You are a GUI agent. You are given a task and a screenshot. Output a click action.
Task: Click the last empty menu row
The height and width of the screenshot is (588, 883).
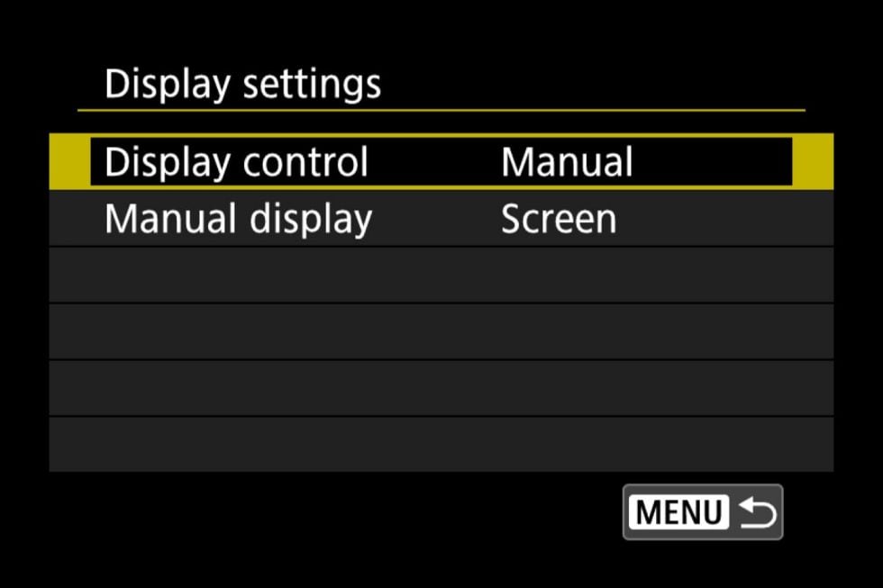pyautogui.click(x=441, y=445)
